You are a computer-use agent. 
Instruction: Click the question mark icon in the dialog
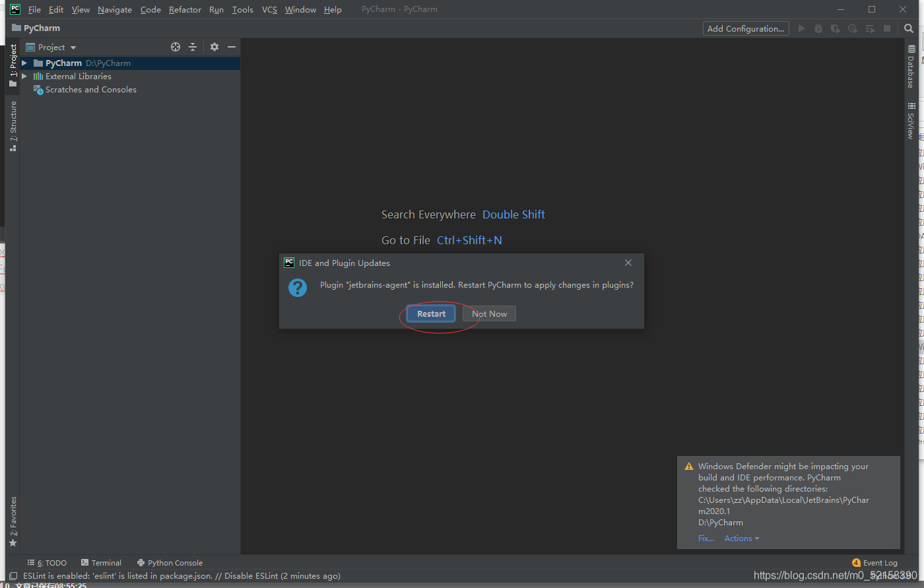(298, 288)
